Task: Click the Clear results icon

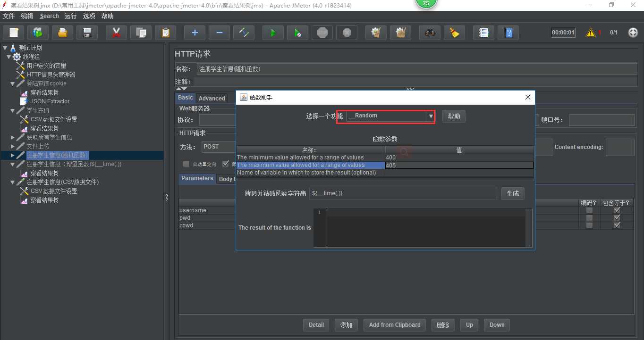Action: tap(376, 33)
